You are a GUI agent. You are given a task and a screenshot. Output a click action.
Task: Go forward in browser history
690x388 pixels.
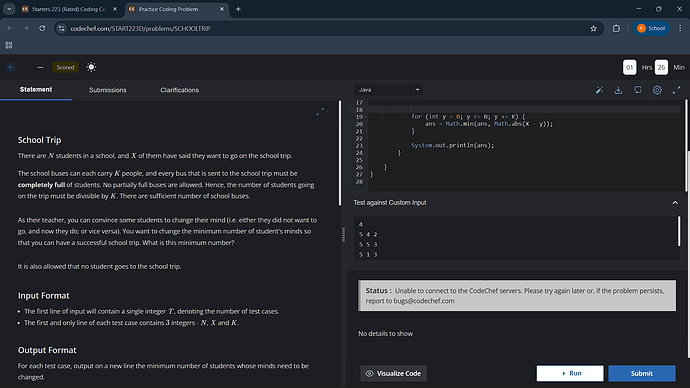pos(26,28)
